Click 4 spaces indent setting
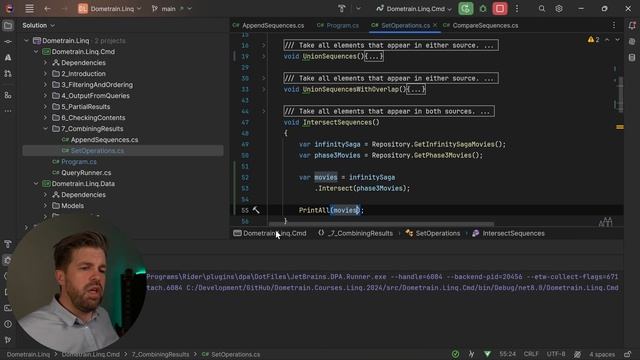640x360 pixels. click(602, 354)
